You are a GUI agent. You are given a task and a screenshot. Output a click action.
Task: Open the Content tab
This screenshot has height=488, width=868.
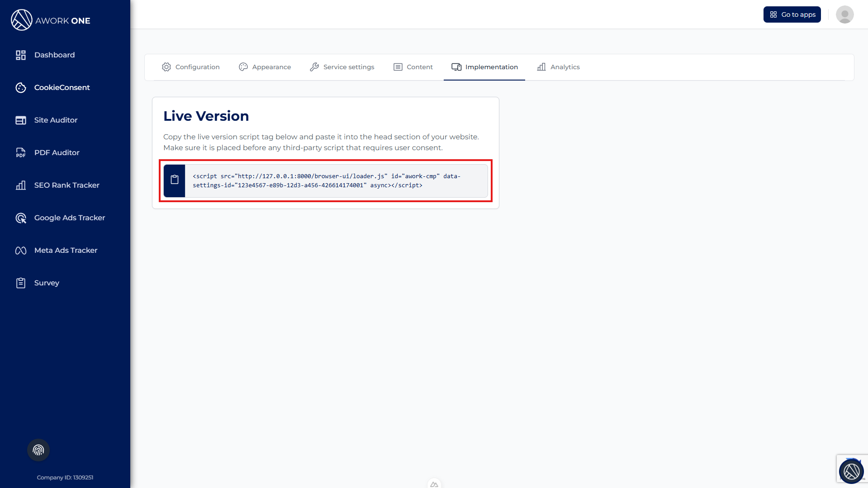(413, 67)
